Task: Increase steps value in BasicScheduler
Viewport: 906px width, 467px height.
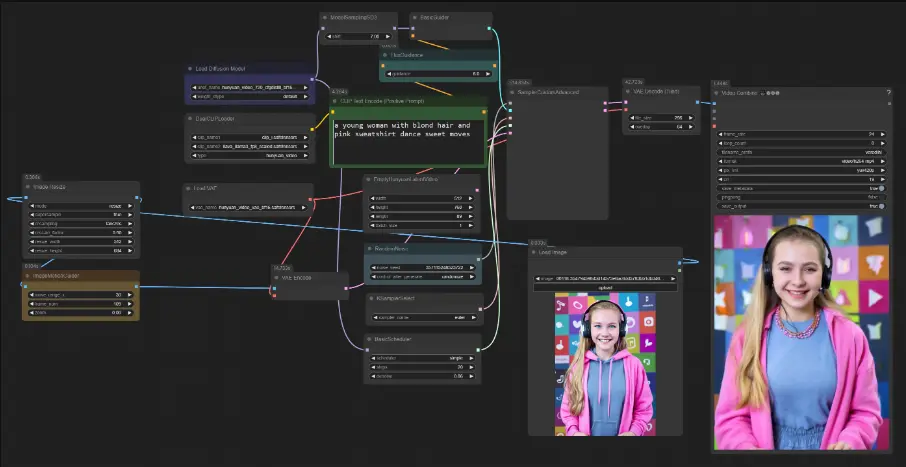Action: click(x=471, y=367)
